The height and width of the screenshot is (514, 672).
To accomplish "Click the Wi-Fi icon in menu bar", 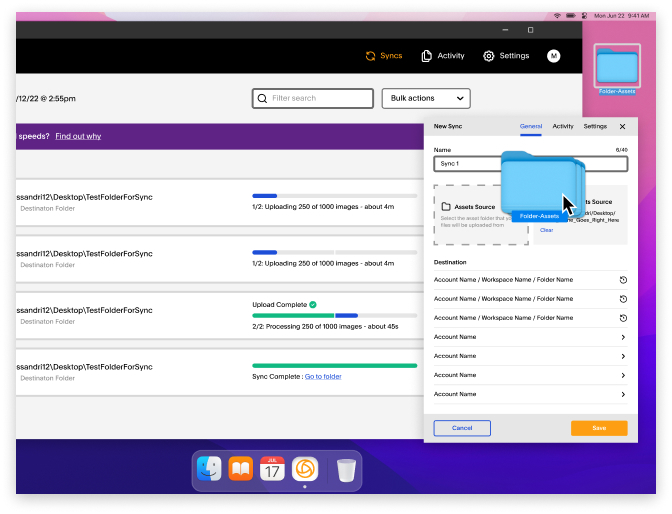I will coord(557,16).
